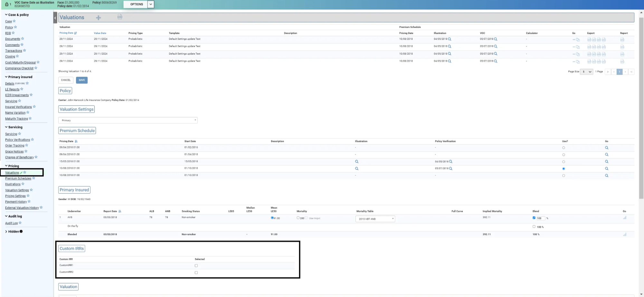This screenshot has width=644, height=297.
Task: Select the Use radio for start date 01/02/2016
Action: (x=563, y=148)
